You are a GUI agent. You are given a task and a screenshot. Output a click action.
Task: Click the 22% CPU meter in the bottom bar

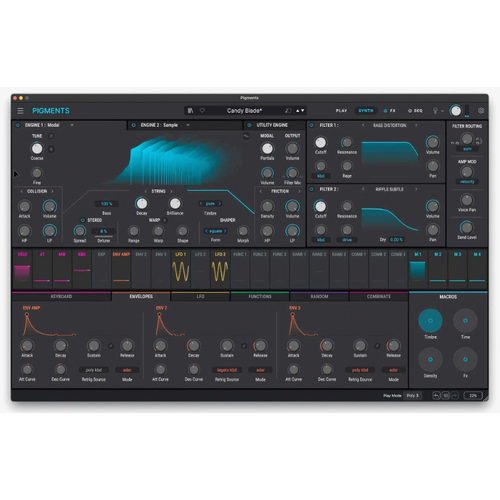pyautogui.click(x=473, y=396)
